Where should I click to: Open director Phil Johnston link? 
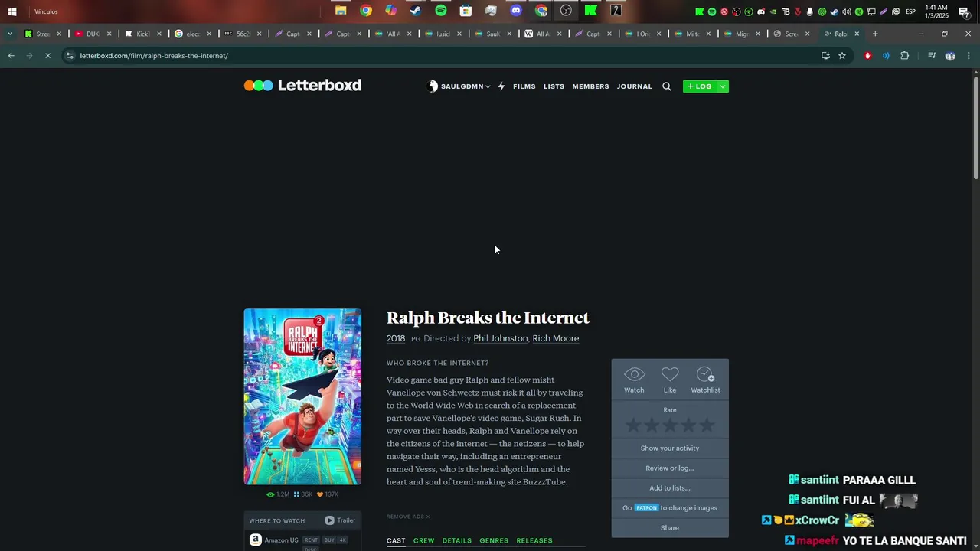tap(501, 338)
